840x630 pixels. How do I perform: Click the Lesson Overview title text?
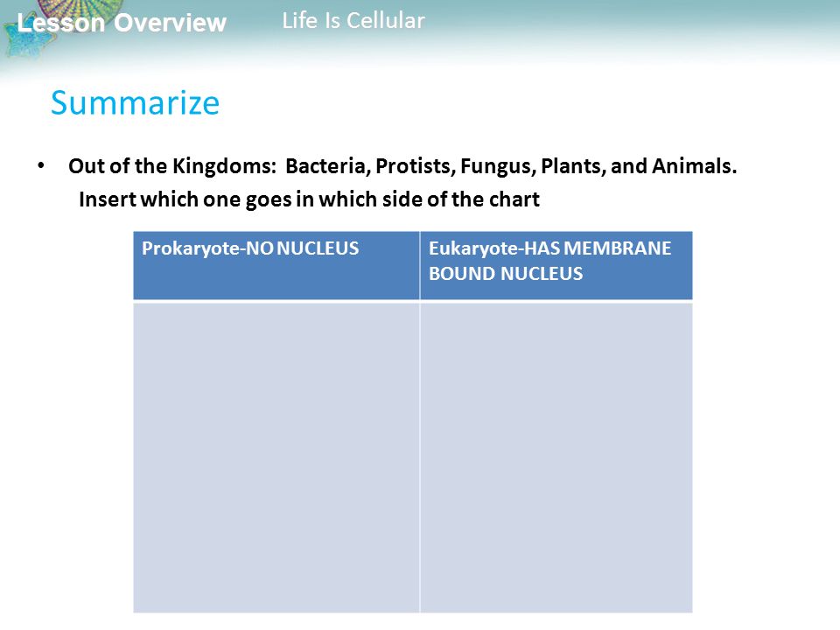point(122,23)
